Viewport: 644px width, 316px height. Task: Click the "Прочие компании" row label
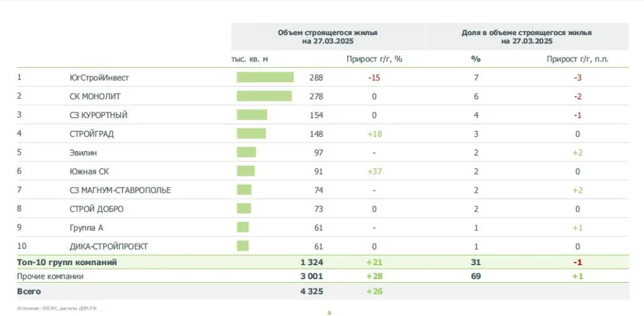point(50,276)
